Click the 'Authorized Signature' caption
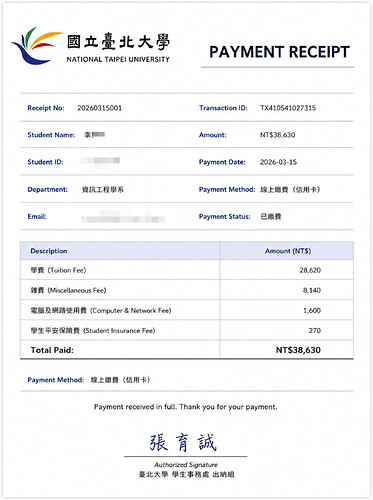The width and height of the screenshot is (373, 500). tap(186, 465)
